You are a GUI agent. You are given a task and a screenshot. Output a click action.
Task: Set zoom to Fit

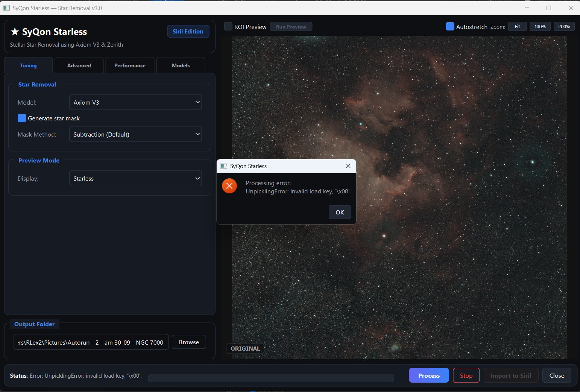[517, 26]
